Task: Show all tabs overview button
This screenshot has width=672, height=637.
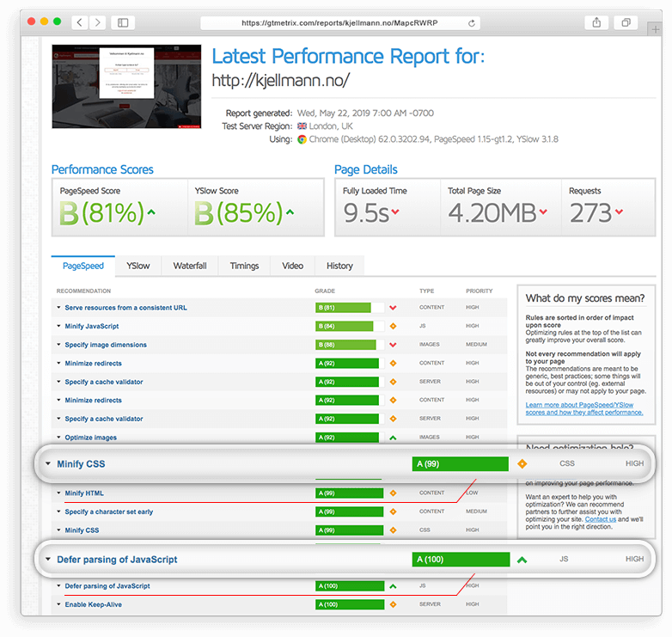Action: tap(626, 22)
